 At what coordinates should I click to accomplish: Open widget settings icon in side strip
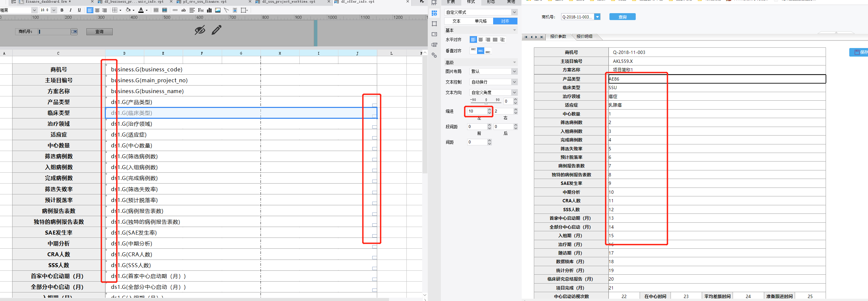pyautogui.click(x=434, y=34)
